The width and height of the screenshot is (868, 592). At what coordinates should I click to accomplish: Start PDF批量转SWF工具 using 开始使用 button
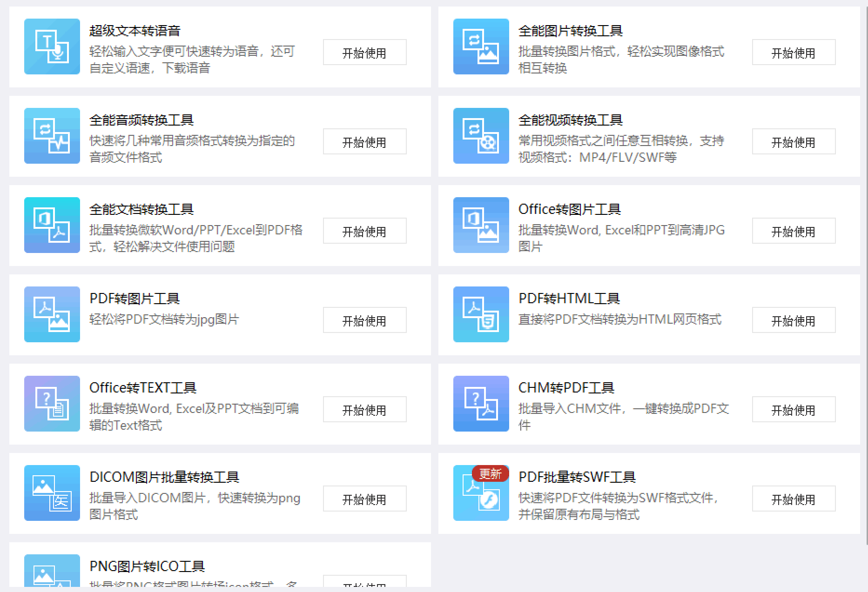(x=794, y=499)
